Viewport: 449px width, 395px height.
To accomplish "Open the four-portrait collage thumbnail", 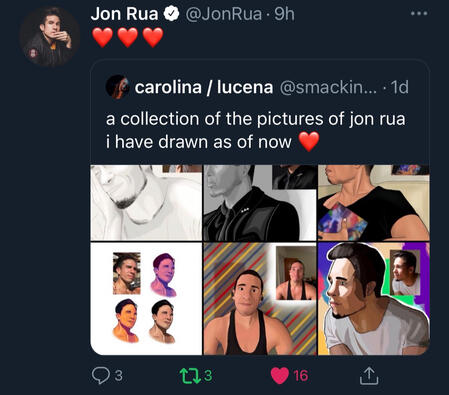I will (x=146, y=299).
